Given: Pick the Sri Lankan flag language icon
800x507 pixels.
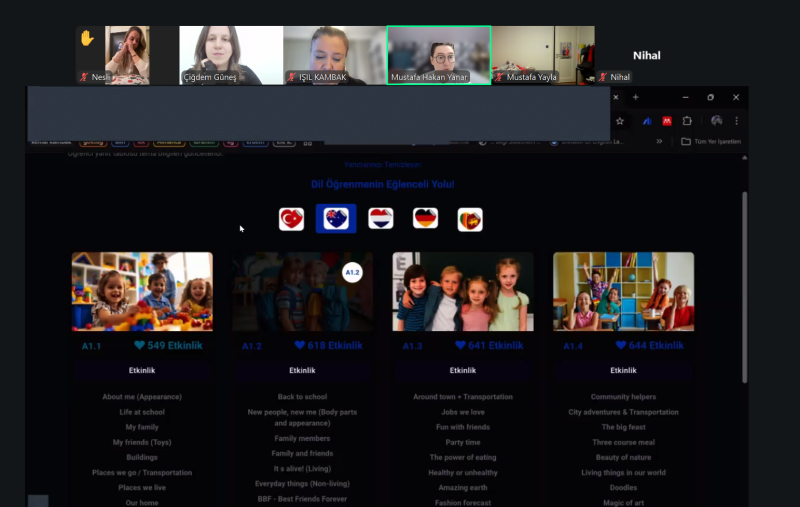Looking at the screenshot, I should (x=470, y=219).
